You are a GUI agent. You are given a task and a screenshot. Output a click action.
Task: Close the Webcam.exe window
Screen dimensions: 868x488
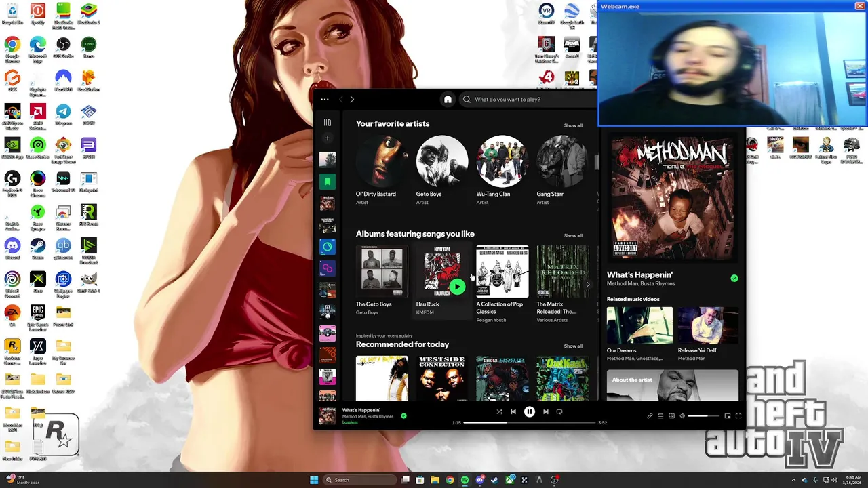pos(859,6)
